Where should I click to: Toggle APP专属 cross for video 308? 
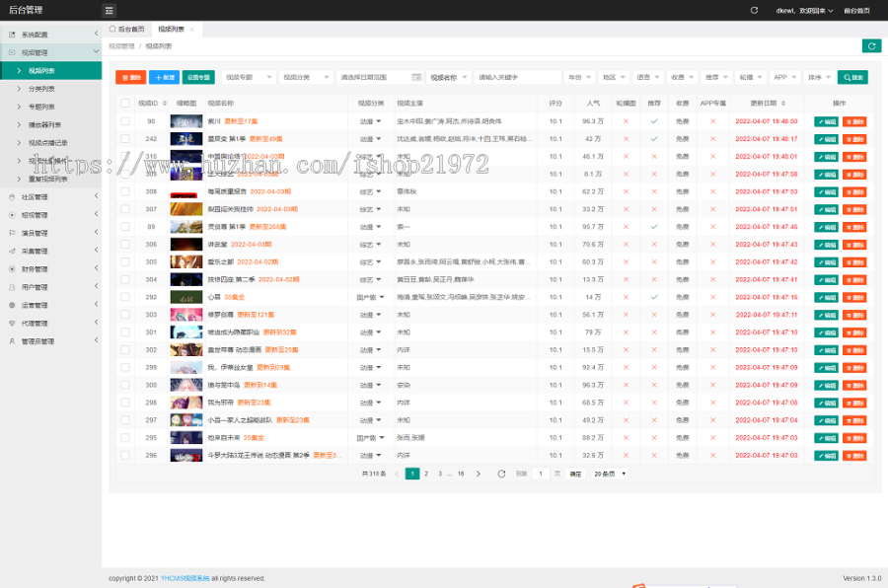713,191
